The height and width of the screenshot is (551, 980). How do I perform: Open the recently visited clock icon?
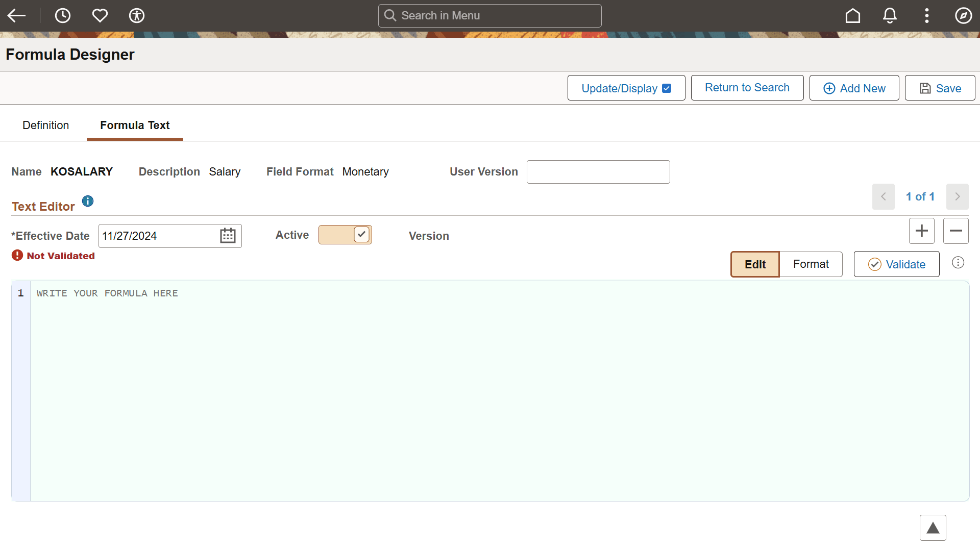pyautogui.click(x=62, y=15)
